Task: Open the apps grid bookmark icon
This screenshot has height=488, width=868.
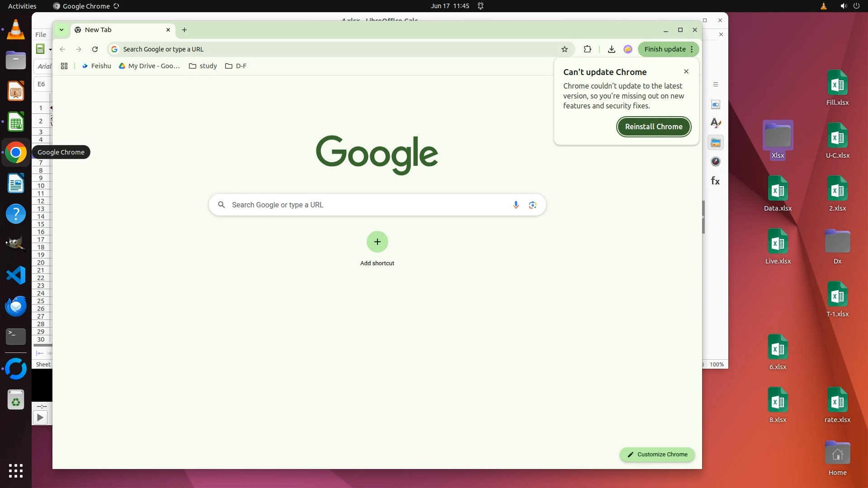Action: 64,66
